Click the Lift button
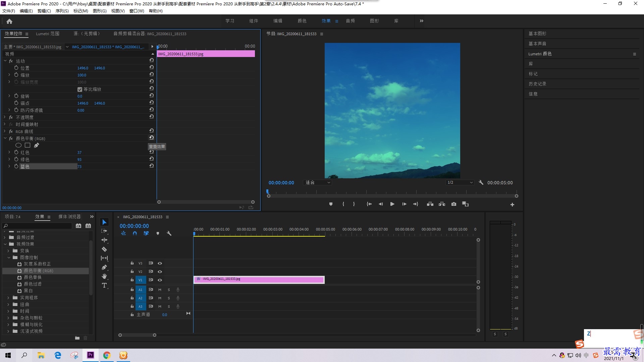The height and width of the screenshot is (362, 644). click(x=430, y=204)
